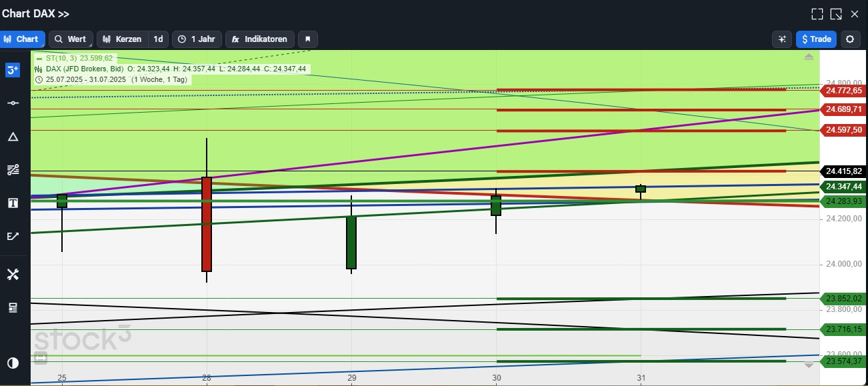This screenshot has height=386, width=868.
Task: Switch chart to fullscreen mode
Action: (x=817, y=14)
